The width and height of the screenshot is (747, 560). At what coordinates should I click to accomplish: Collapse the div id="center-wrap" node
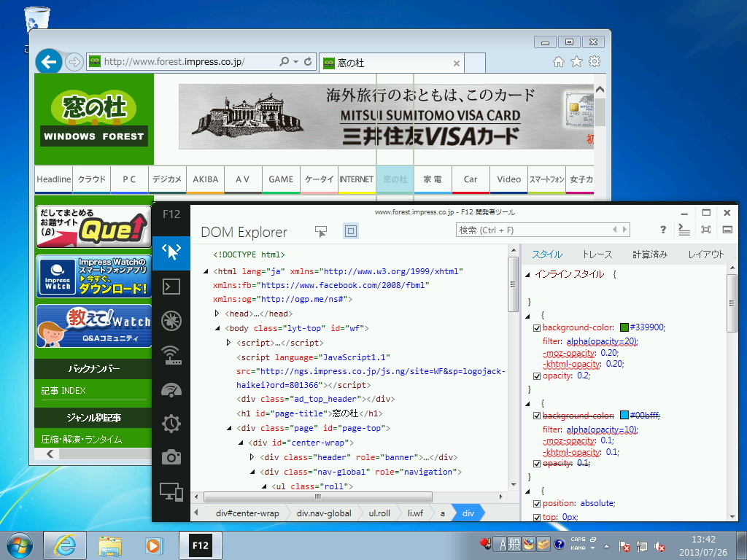point(241,443)
